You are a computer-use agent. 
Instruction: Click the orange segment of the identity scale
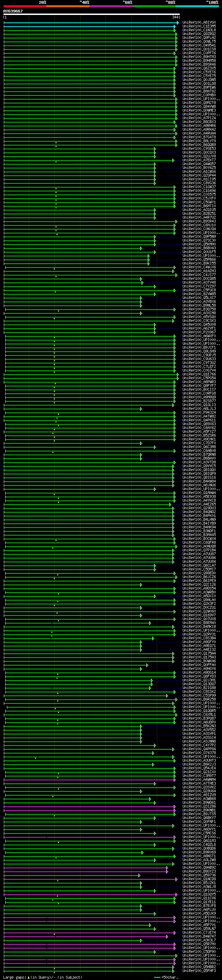coord(68,6)
